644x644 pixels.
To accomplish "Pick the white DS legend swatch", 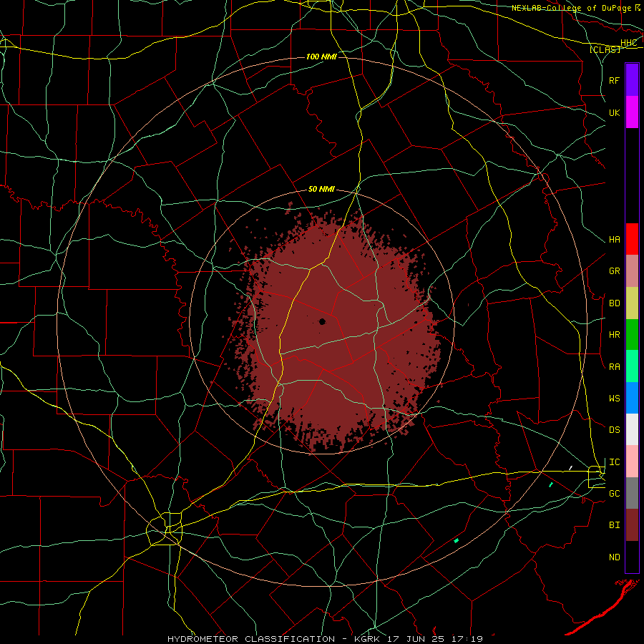I will [x=632, y=429].
